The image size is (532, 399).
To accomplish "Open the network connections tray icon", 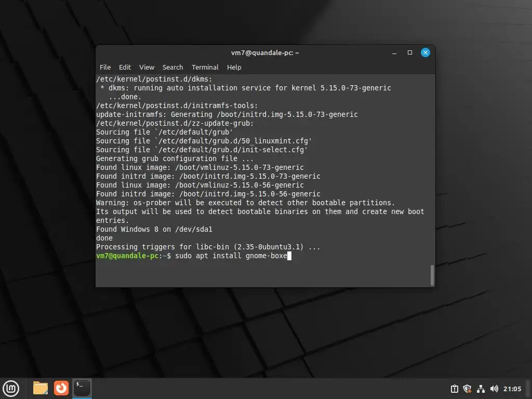I will pyautogui.click(x=481, y=389).
